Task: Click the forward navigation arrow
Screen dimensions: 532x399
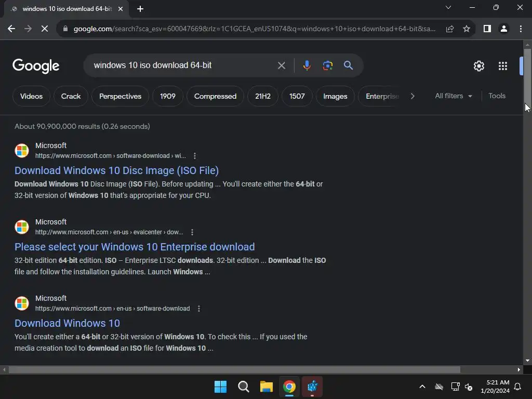Action: (28, 29)
